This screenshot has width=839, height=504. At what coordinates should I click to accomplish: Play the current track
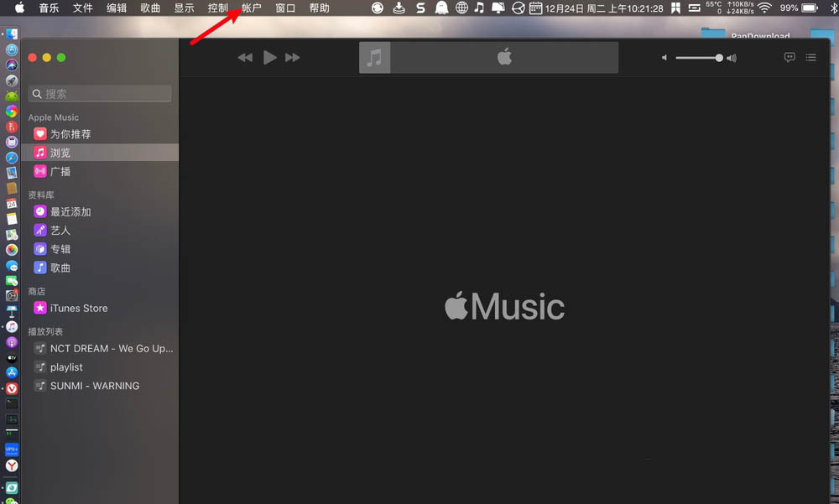(x=269, y=57)
